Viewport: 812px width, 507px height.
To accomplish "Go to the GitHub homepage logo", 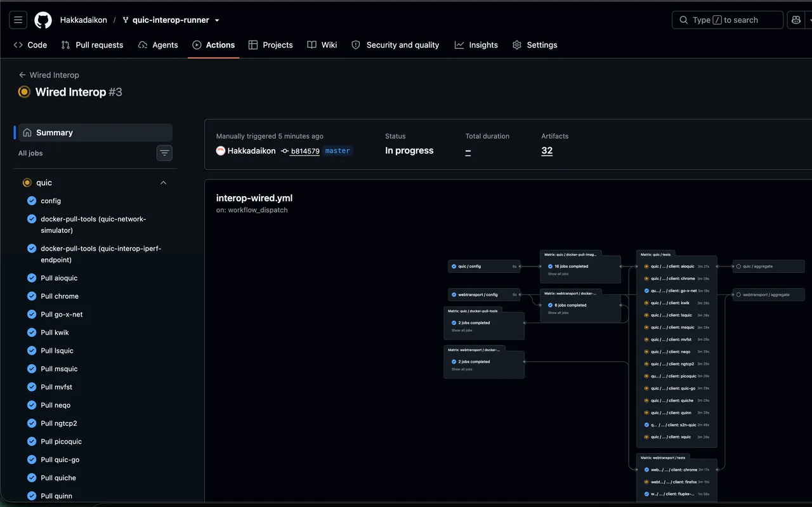I will (x=43, y=20).
